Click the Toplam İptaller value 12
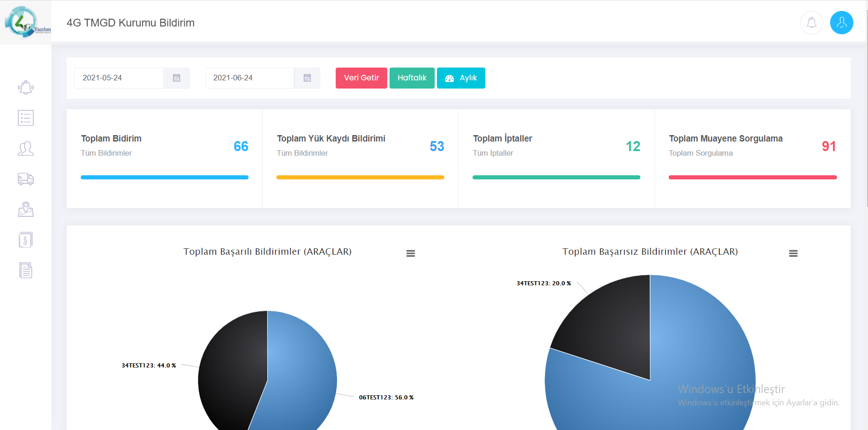 point(633,146)
